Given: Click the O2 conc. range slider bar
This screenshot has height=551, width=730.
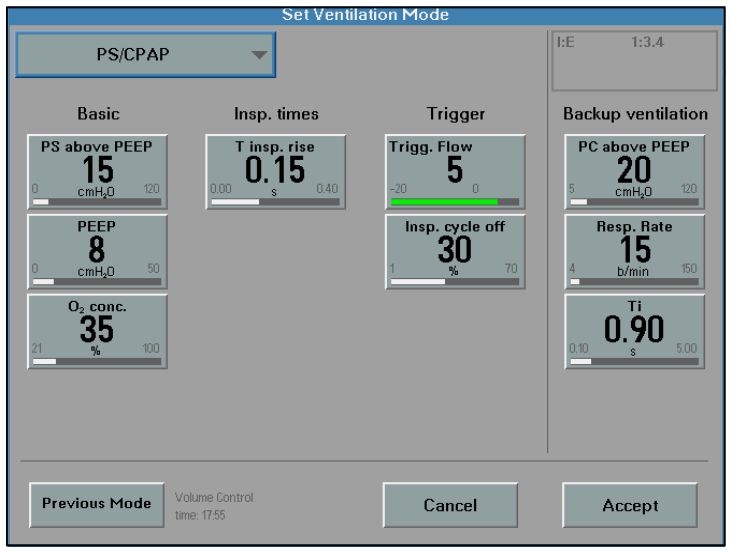Looking at the screenshot, I should [x=96, y=361].
